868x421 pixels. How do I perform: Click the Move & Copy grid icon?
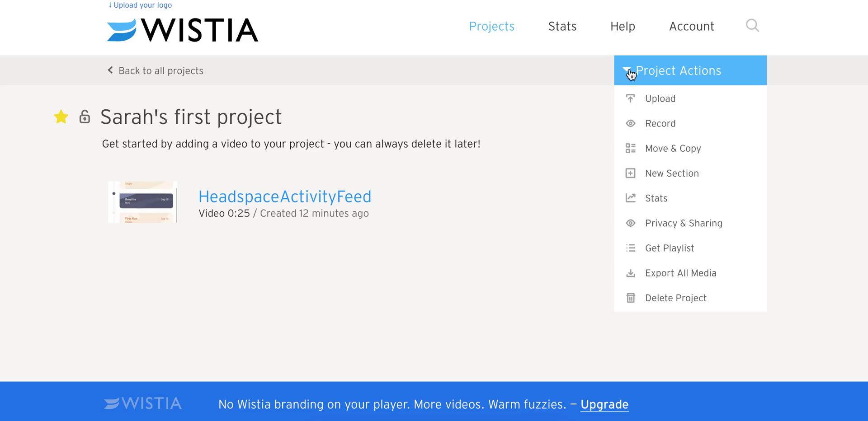[630, 148]
